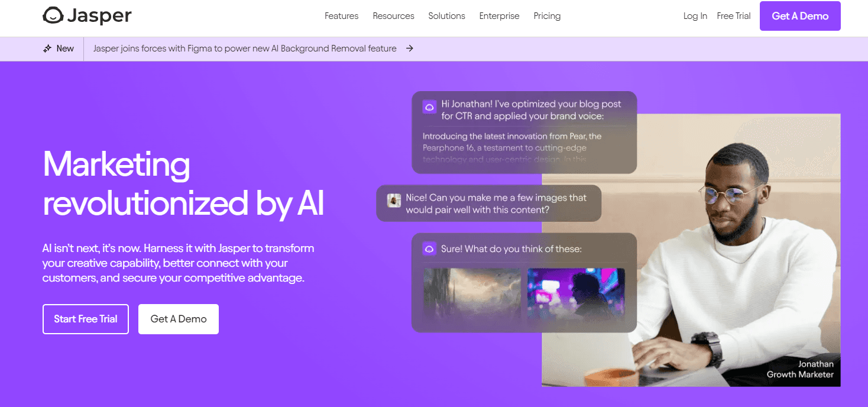
Task: Click the Log In link
Action: [695, 16]
